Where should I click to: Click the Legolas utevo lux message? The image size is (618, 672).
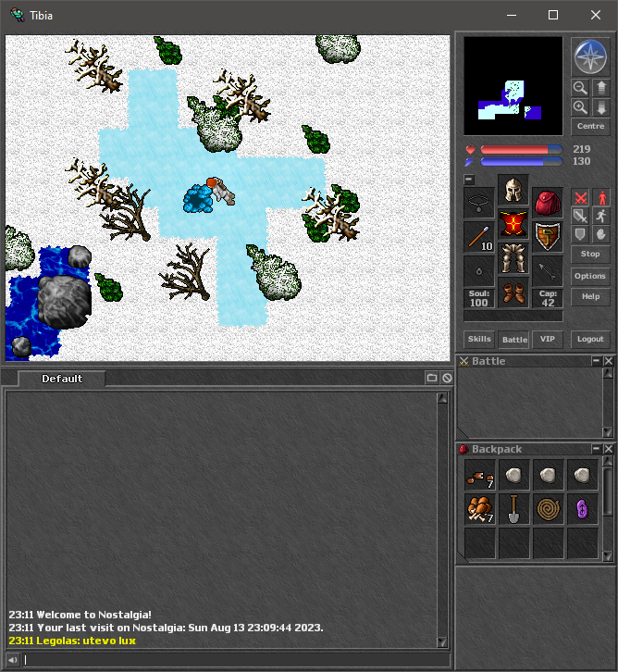click(x=72, y=641)
